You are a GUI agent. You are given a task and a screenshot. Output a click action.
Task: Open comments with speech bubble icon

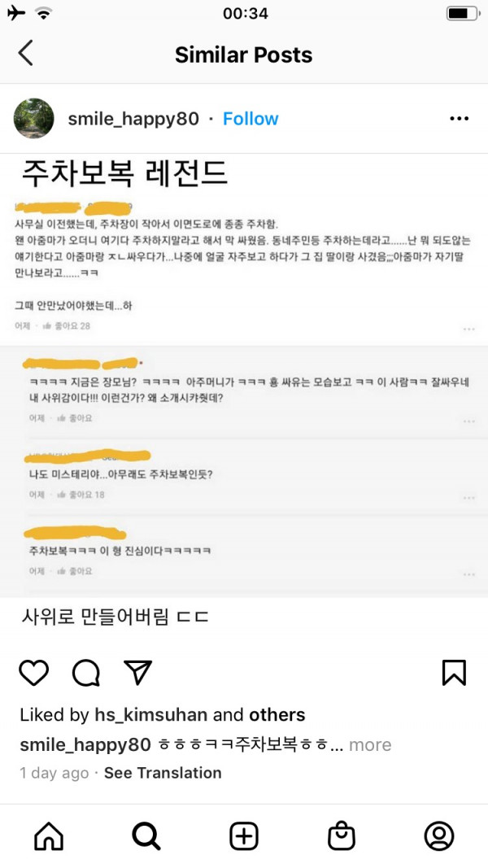[x=85, y=673]
